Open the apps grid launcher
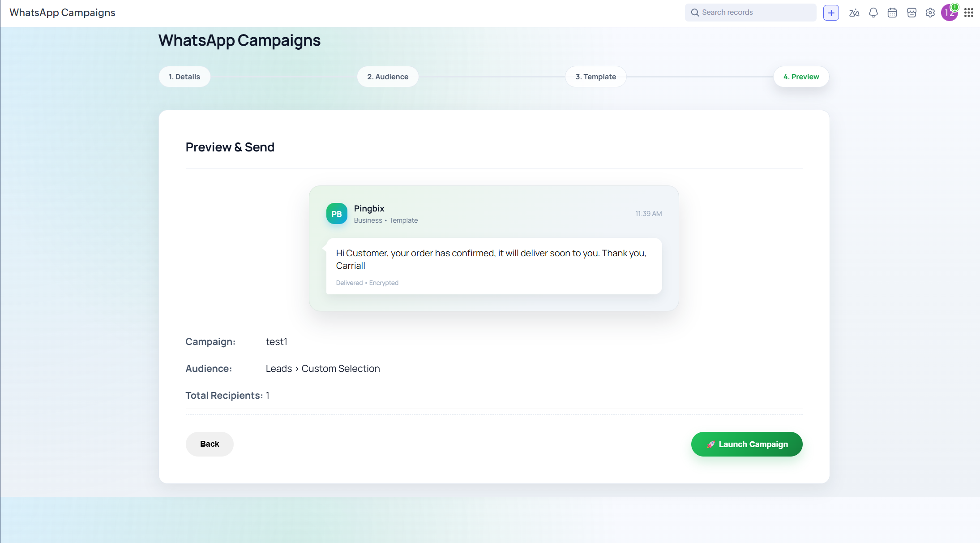Screen dimensions: 980x543 (x=968, y=13)
